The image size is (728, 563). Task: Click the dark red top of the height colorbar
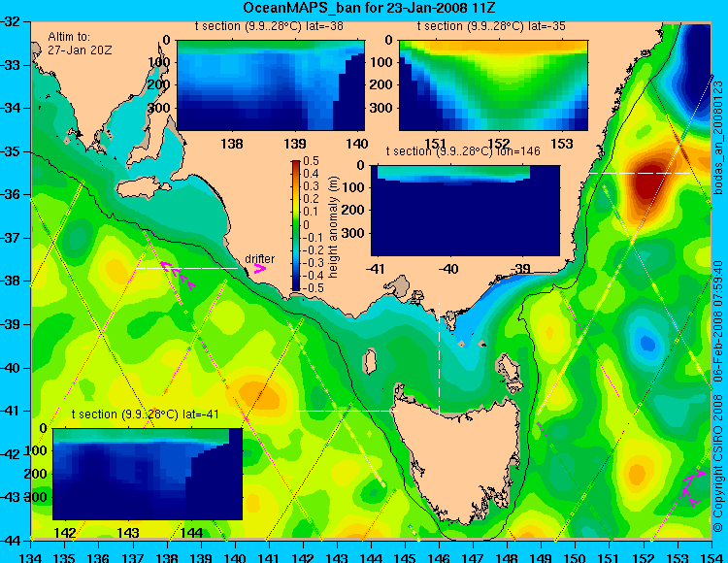click(296, 164)
